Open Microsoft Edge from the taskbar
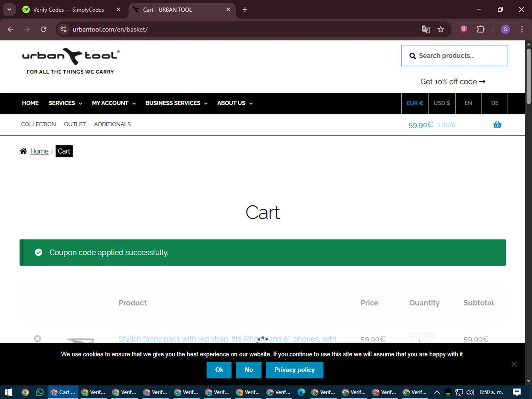Viewport: 532px width, 399px height. [x=301, y=392]
